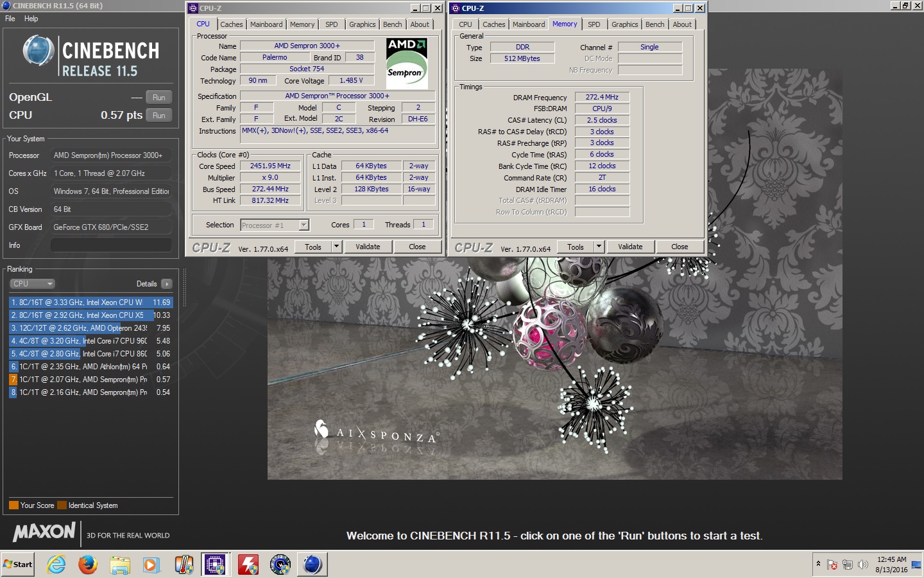924x578 pixels.
Task: Open Processor #1 selection dropdown
Action: tap(275, 225)
